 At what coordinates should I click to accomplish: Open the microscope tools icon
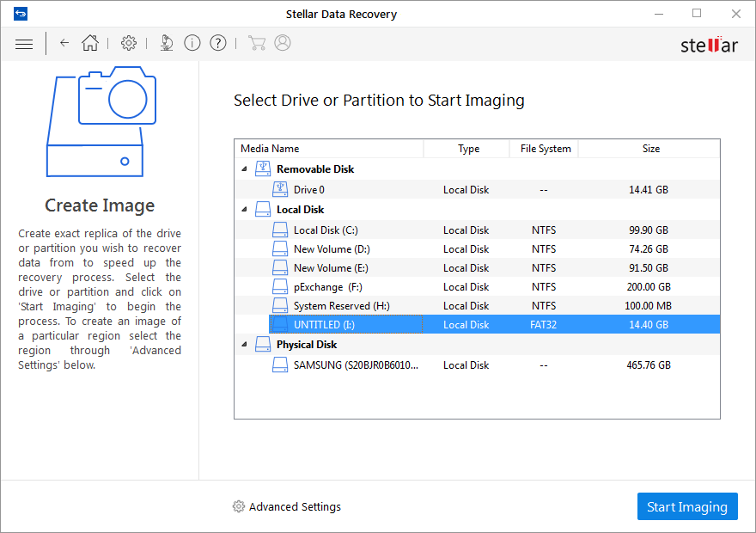(x=167, y=43)
